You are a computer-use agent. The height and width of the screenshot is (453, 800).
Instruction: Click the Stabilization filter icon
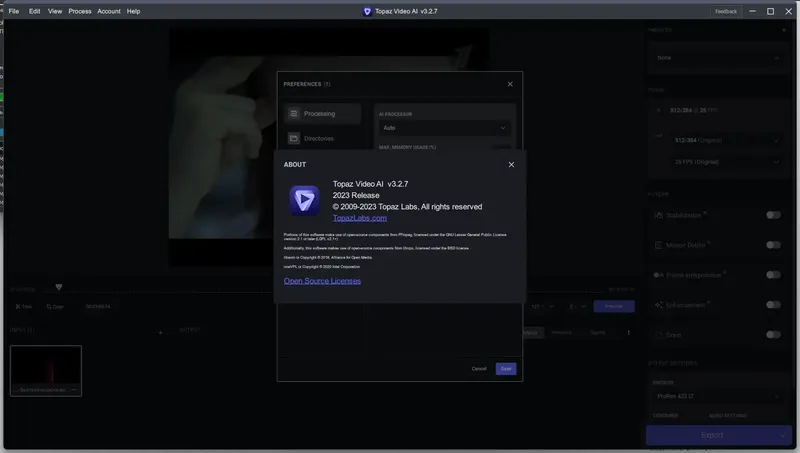(x=658, y=215)
